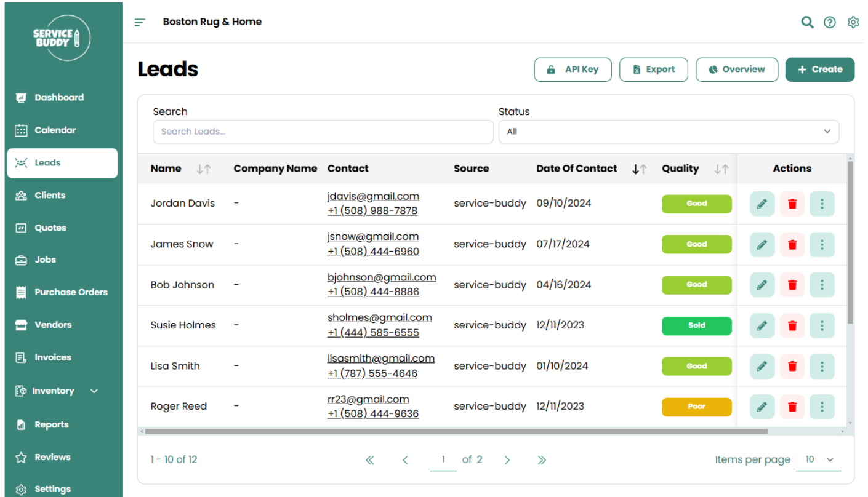Jump to the last page of leads
This screenshot has width=868, height=497.
(542, 460)
